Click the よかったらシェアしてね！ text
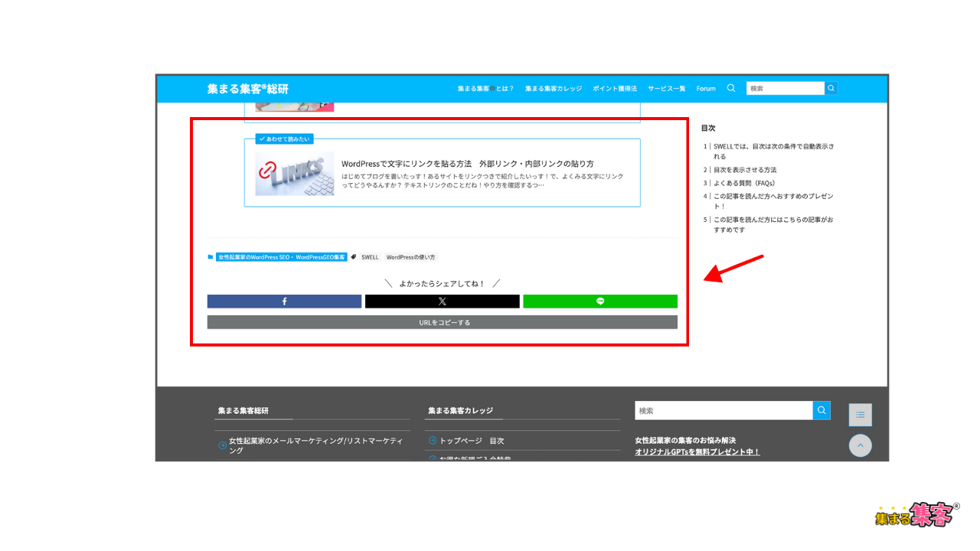The width and height of the screenshot is (980, 551). point(442,283)
